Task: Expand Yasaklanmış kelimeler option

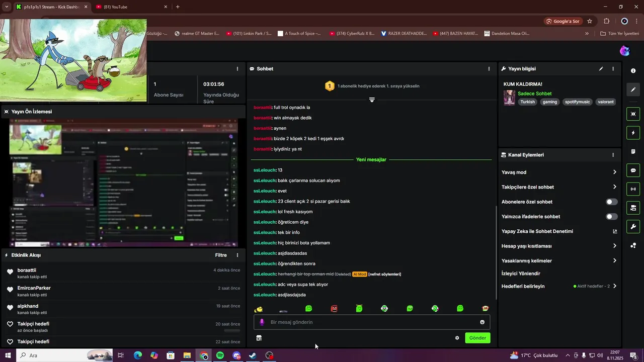Action: click(x=614, y=261)
